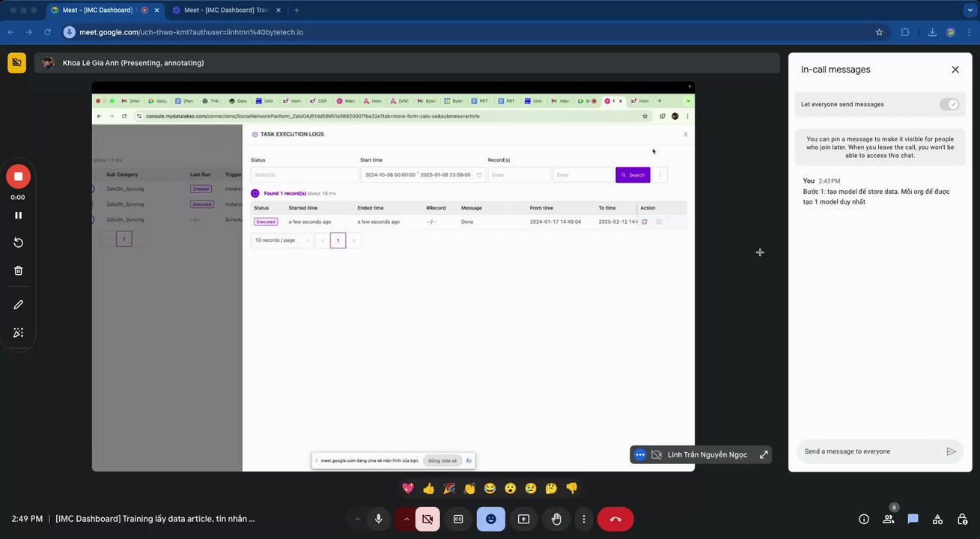The height and width of the screenshot is (539, 980).
Task: Open host controls lock icon
Action: (x=962, y=519)
